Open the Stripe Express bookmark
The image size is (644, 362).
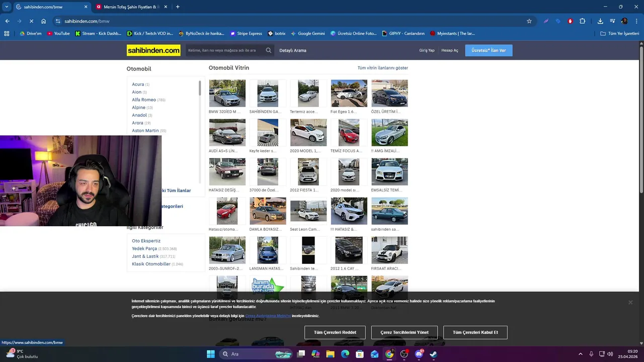[x=246, y=34]
